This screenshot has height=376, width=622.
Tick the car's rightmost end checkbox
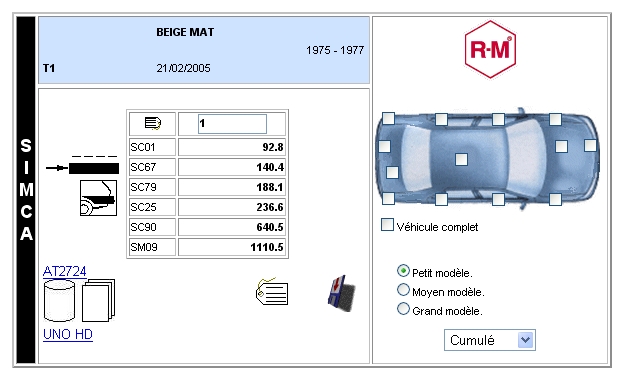click(590, 145)
